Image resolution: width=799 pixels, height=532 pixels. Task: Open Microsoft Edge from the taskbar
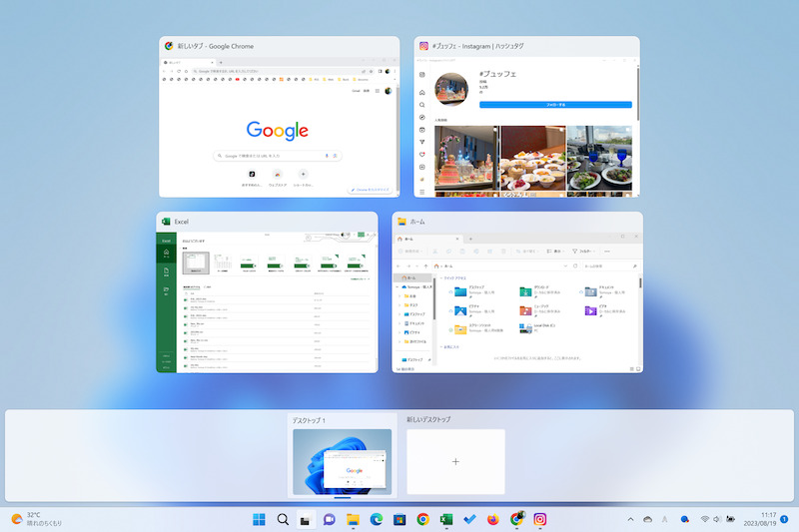coord(376,519)
